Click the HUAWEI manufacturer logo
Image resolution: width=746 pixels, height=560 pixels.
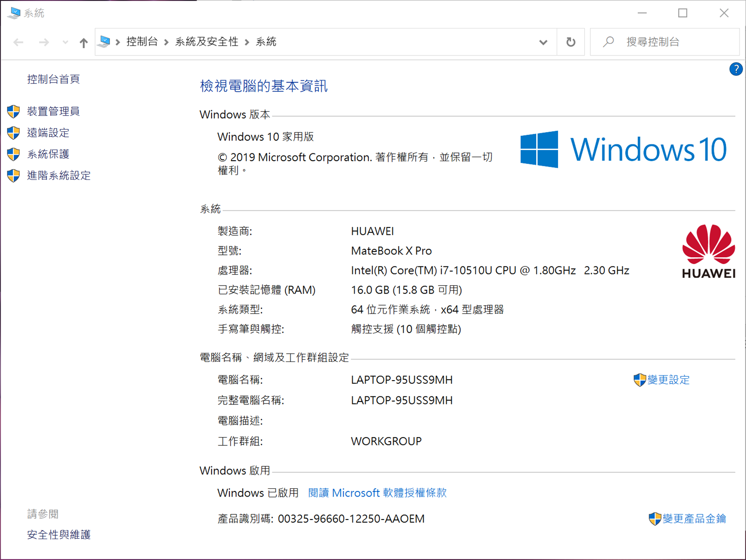[x=708, y=252]
